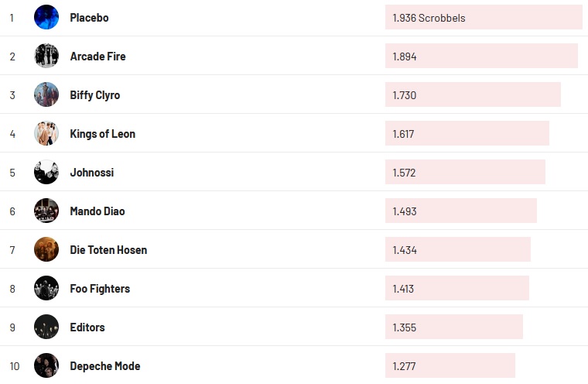This screenshot has height=384, width=588.
Task: Open Biffy Clyro's avatar thumbnail
Action: coord(46,94)
